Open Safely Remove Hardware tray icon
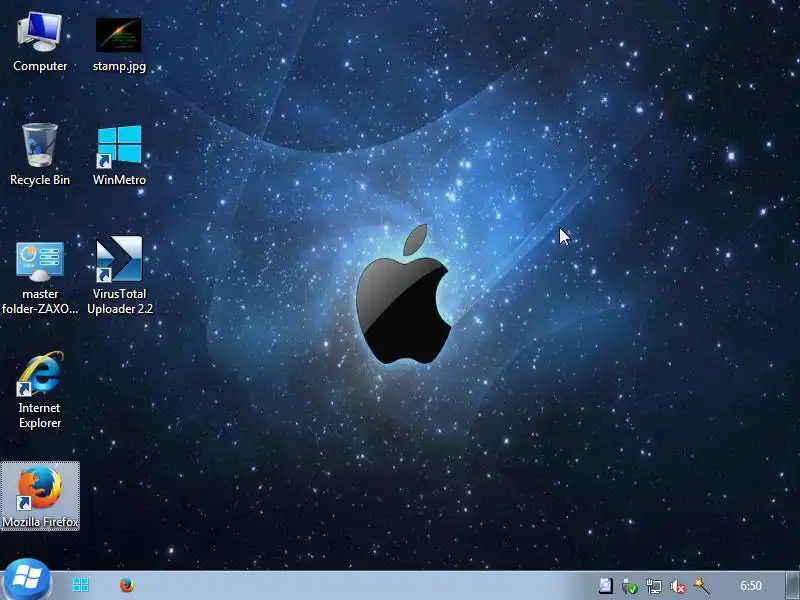Image resolution: width=800 pixels, height=600 pixels. click(630, 586)
